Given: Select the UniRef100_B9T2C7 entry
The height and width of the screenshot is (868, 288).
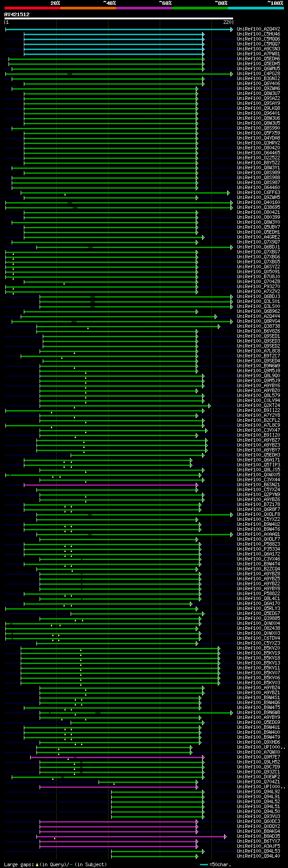Looking at the screenshot, I should click(x=258, y=356).
